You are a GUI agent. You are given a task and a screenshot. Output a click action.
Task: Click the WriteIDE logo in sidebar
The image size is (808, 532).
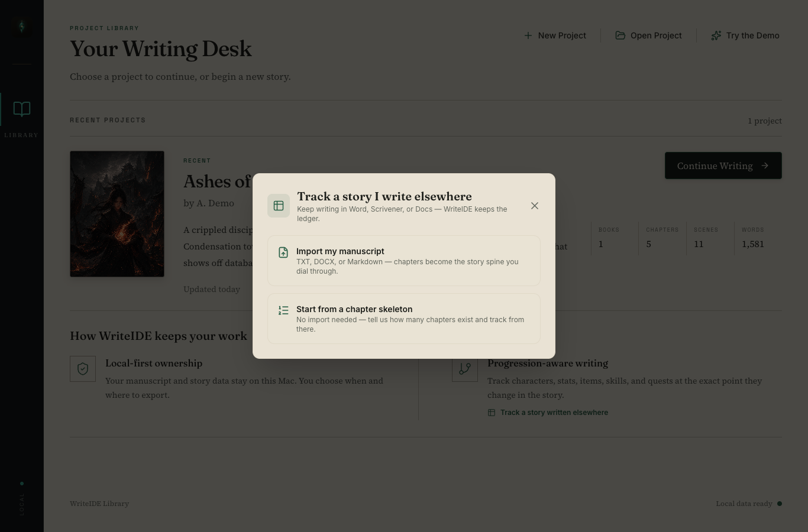[22, 26]
